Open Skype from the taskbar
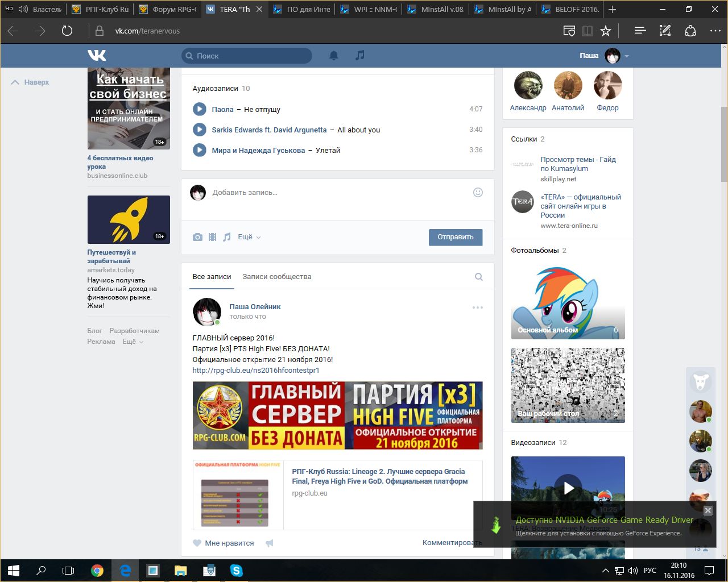 pos(236,570)
